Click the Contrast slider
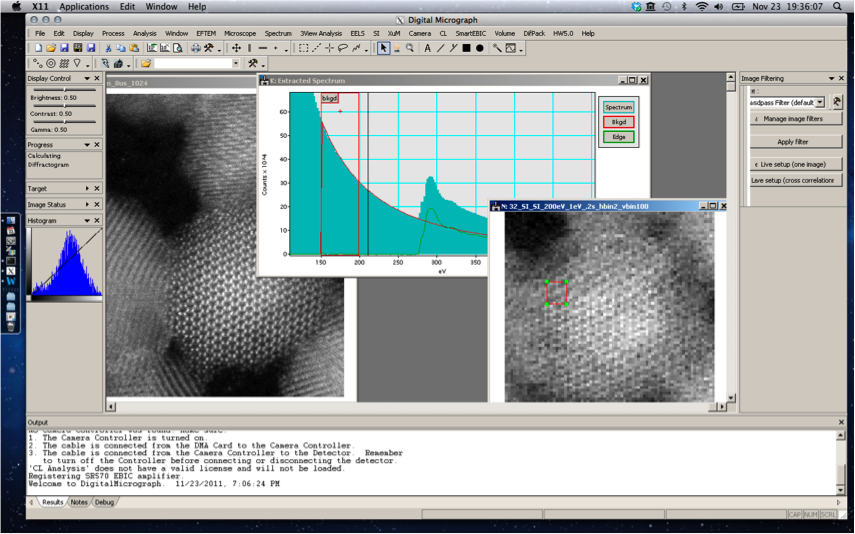 [64, 106]
